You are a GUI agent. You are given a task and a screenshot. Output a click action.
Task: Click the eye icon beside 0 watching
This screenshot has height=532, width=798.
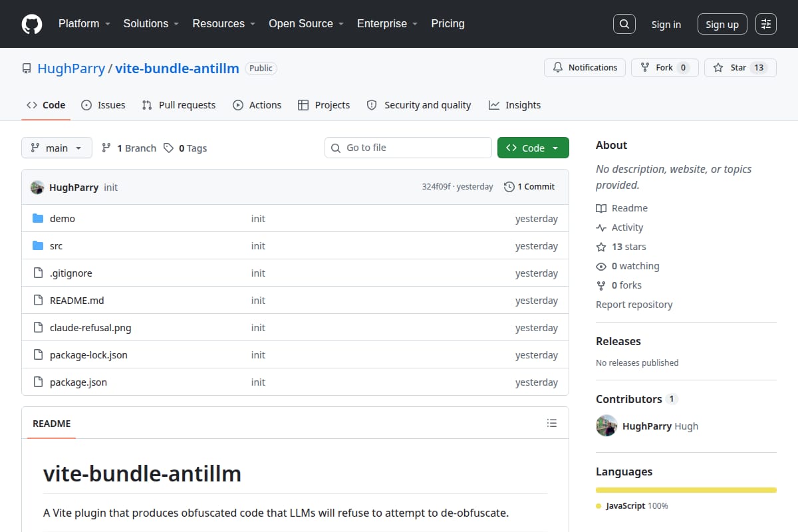coord(601,266)
